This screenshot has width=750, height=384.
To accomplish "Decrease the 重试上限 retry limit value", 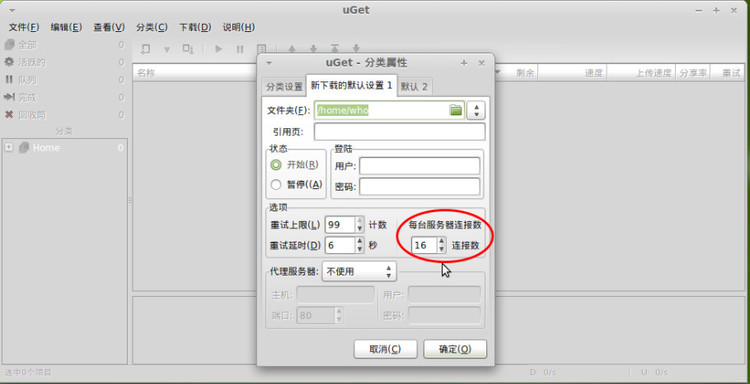I will coord(360,229).
